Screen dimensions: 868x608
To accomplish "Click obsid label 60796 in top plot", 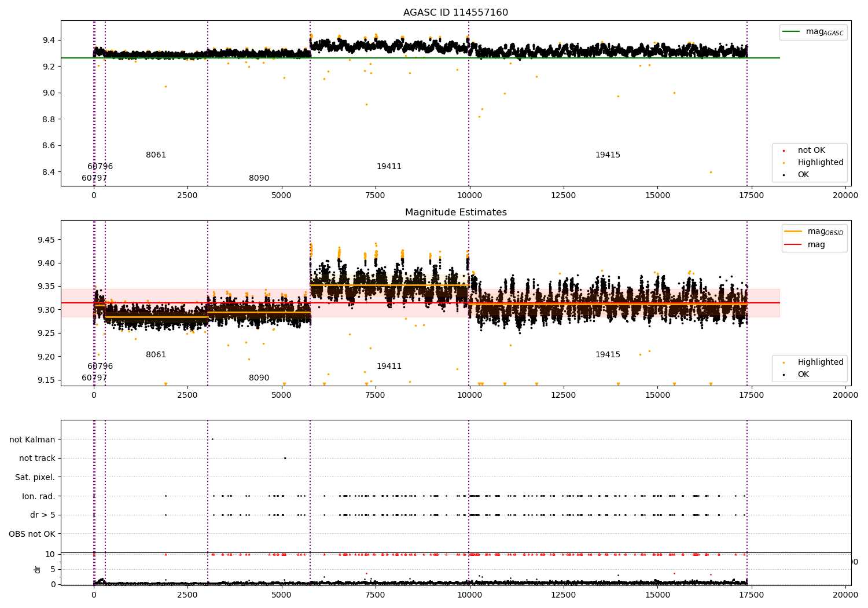I will coord(100,167).
